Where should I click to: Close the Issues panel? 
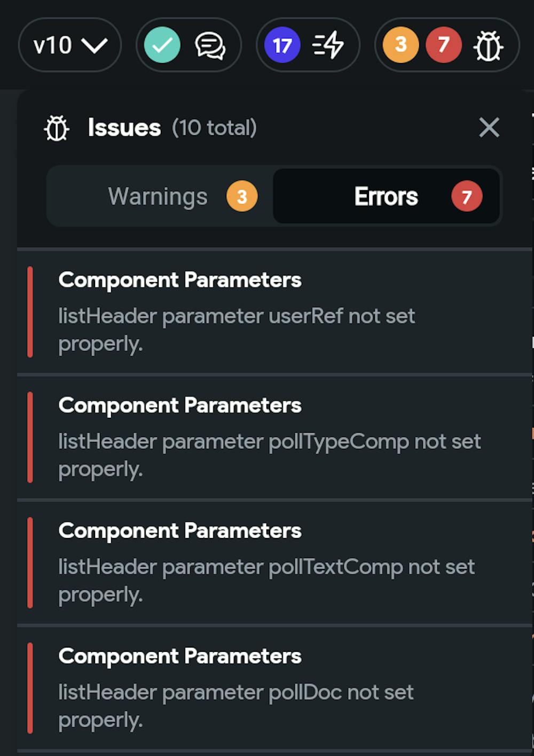point(489,128)
